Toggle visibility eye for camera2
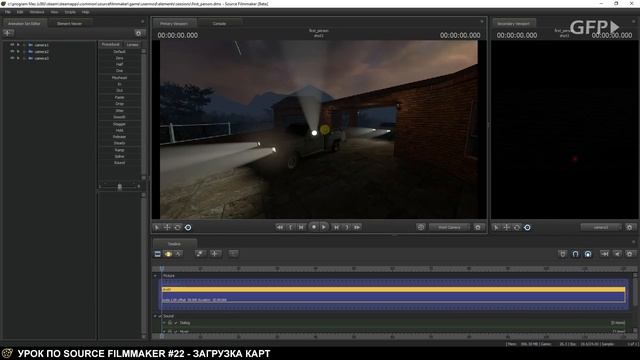The height and width of the screenshot is (360, 640). pyautogui.click(x=12, y=51)
